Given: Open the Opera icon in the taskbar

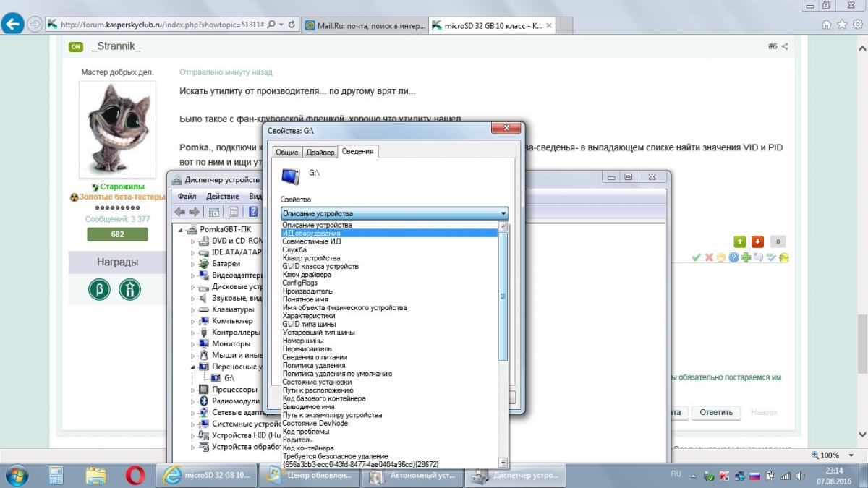Looking at the screenshot, I should [x=135, y=476].
